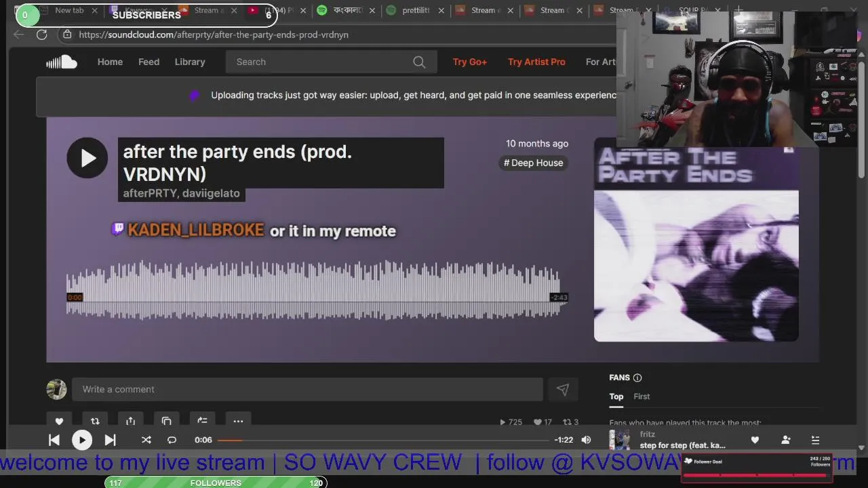Click the fritz track thumbnail in player bar
868x488 pixels.
619,440
